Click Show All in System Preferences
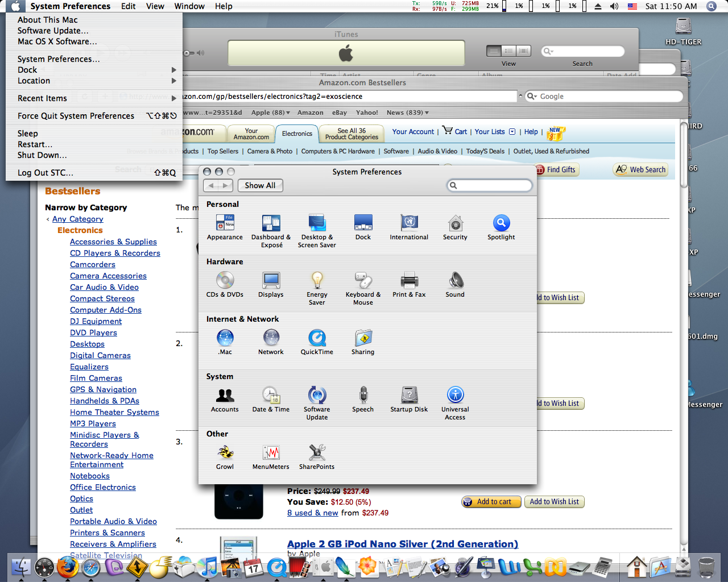 click(260, 185)
